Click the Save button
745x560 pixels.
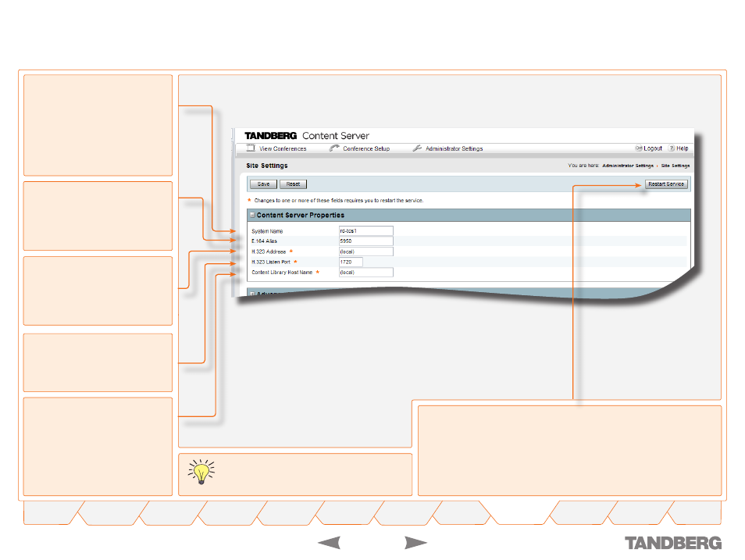tap(264, 184)
